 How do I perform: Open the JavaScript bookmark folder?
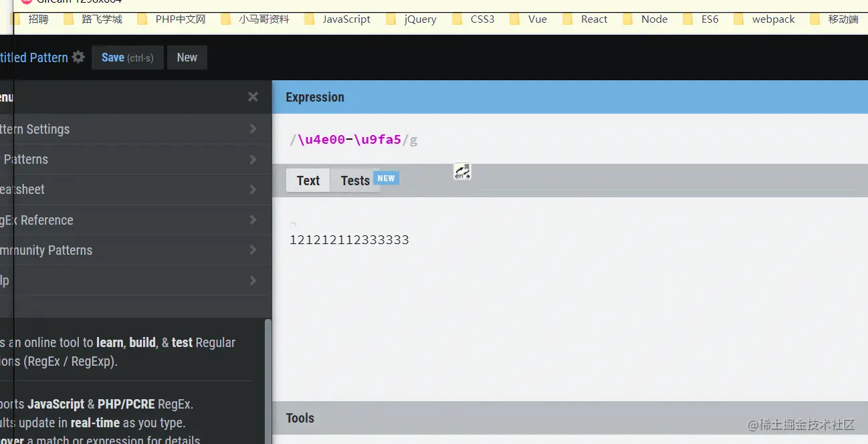point(338,19)
